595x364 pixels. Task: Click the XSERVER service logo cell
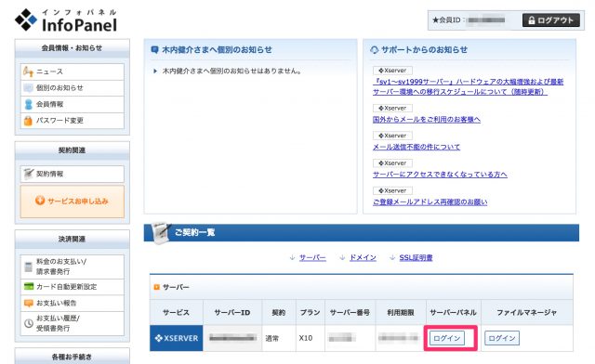click(x=177, y=338)
